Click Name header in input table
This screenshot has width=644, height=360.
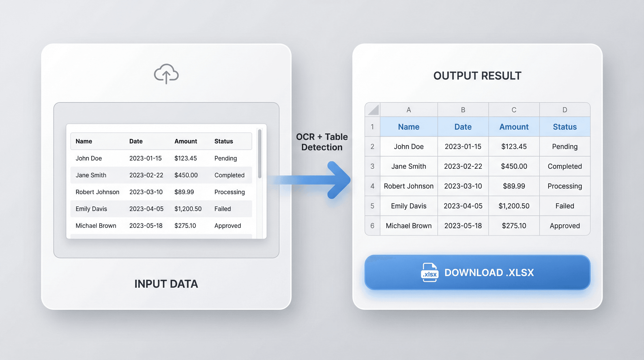[x=84, y=141]
